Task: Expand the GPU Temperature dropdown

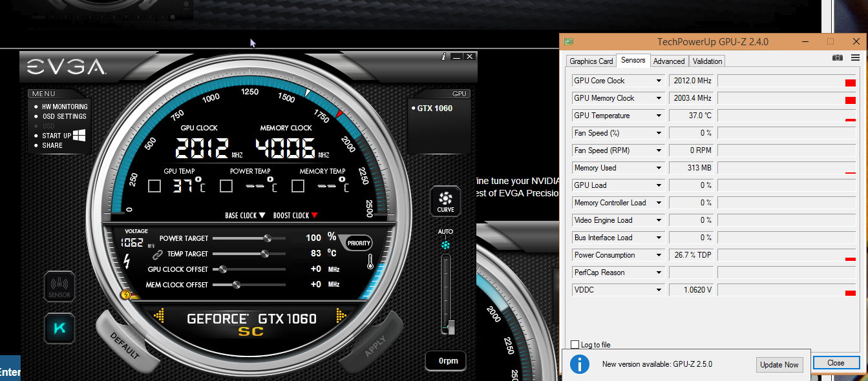Action: 659,116
